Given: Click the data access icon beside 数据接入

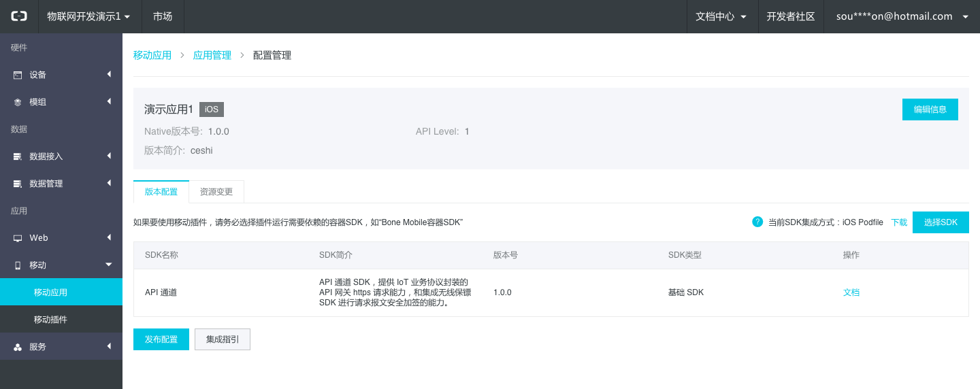Looking at the screenshot, I should (x=18, y=156).
